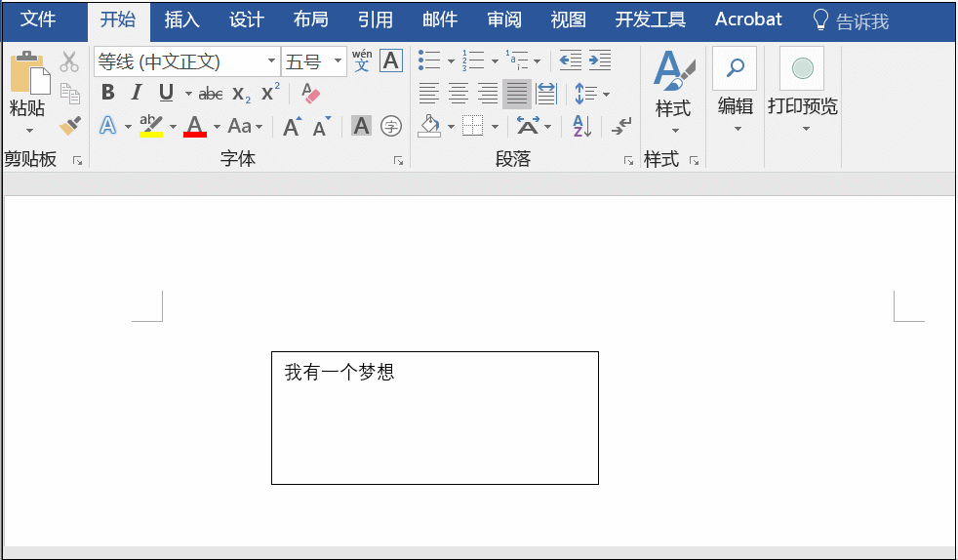This screenshot has height=560, width=958.
Task: Align text to the right
Action: 488,94
